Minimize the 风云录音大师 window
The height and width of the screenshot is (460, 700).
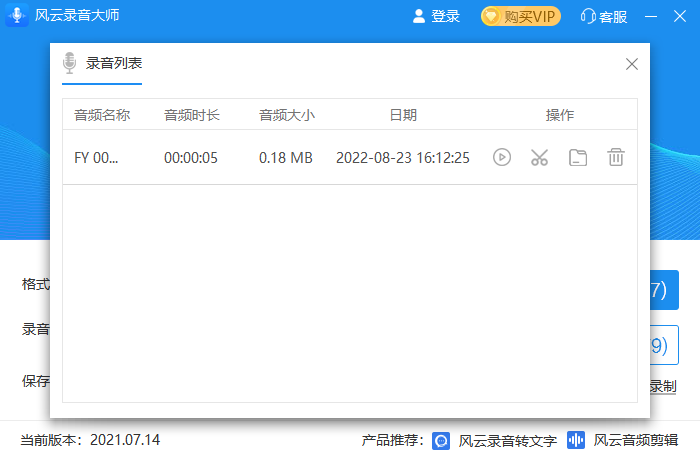point(652,16)
